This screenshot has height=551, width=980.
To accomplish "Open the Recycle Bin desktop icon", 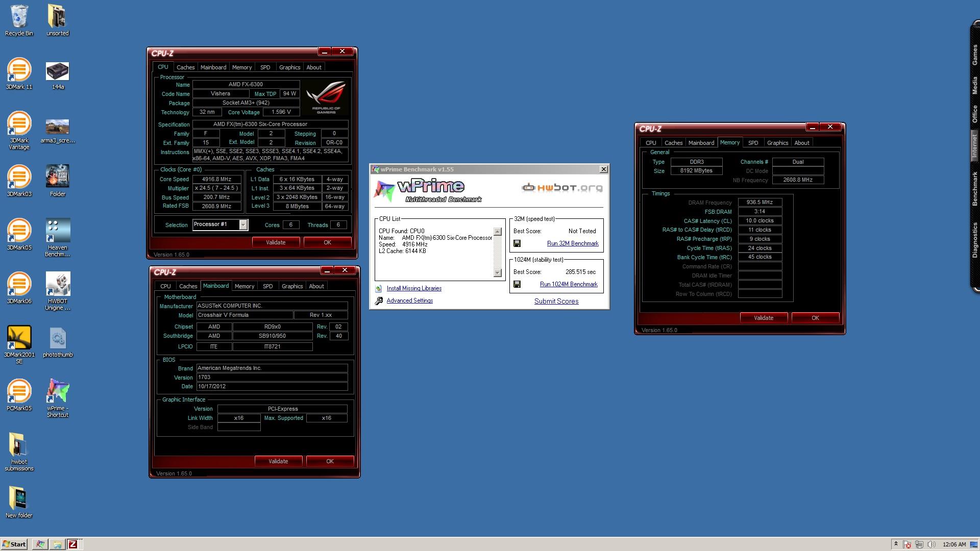I will pyautogui.click(x=19, y=20).
